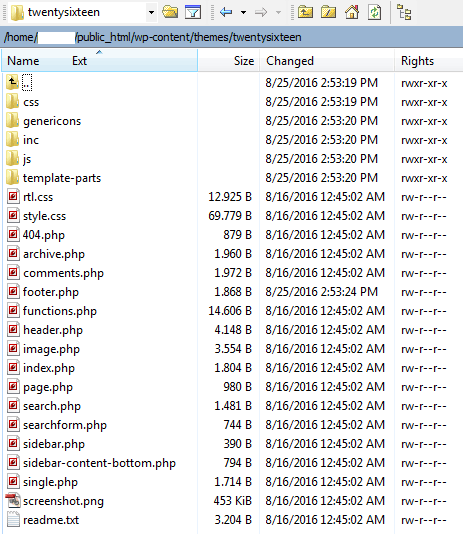
Task: Click the image.php file name
Action: coord(51,349)
